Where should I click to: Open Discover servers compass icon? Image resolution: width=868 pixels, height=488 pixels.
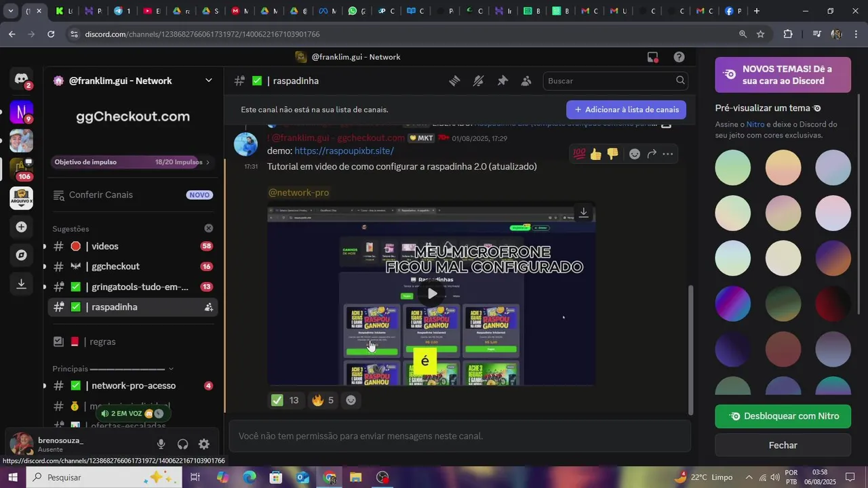click(x=22, y=256)
